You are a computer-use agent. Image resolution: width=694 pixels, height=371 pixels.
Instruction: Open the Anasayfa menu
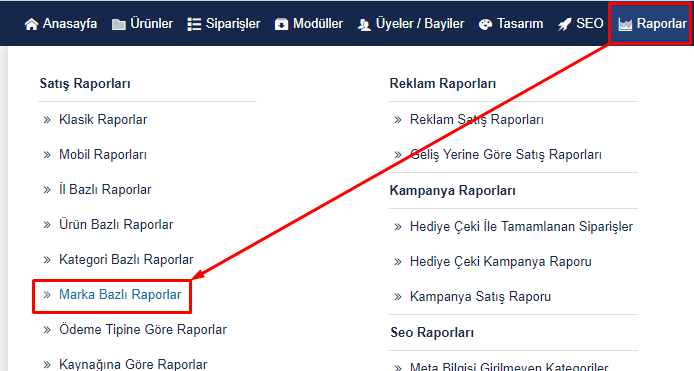(x=61, y=24)
